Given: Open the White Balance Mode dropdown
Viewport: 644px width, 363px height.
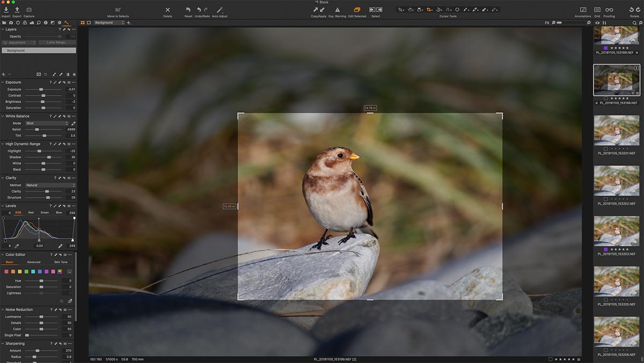Looking at the screenshot, I should pos(47,123).
